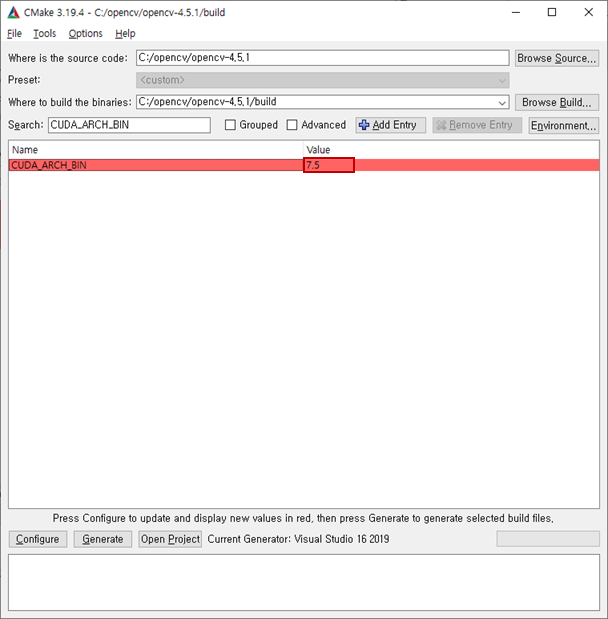Click the CMake logo icon in title bar

(x=13, y=13)
